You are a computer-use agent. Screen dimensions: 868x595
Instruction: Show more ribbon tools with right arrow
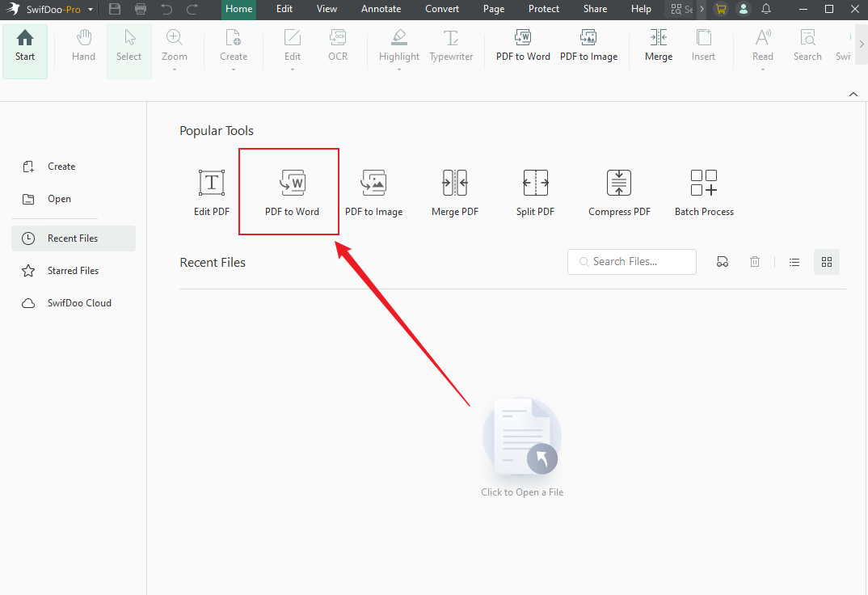862,44
